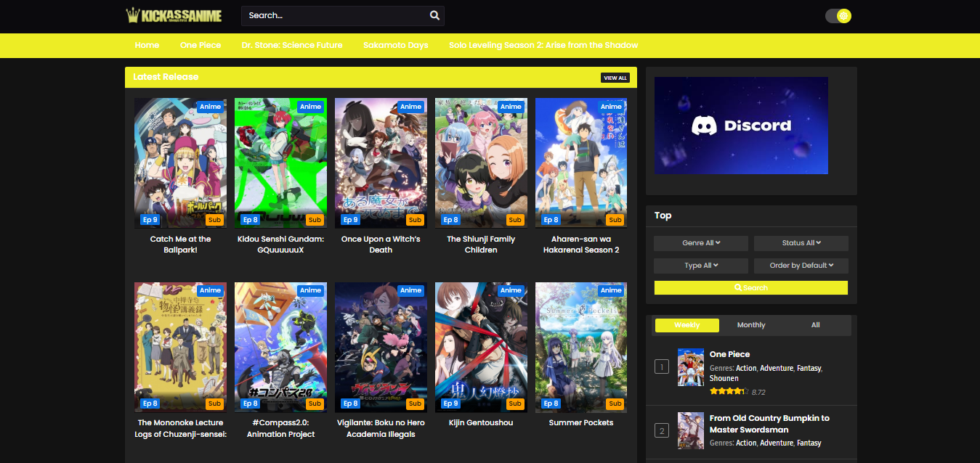
Task: Switch to the Monthly tab
Action: click(x=751, y=325)
